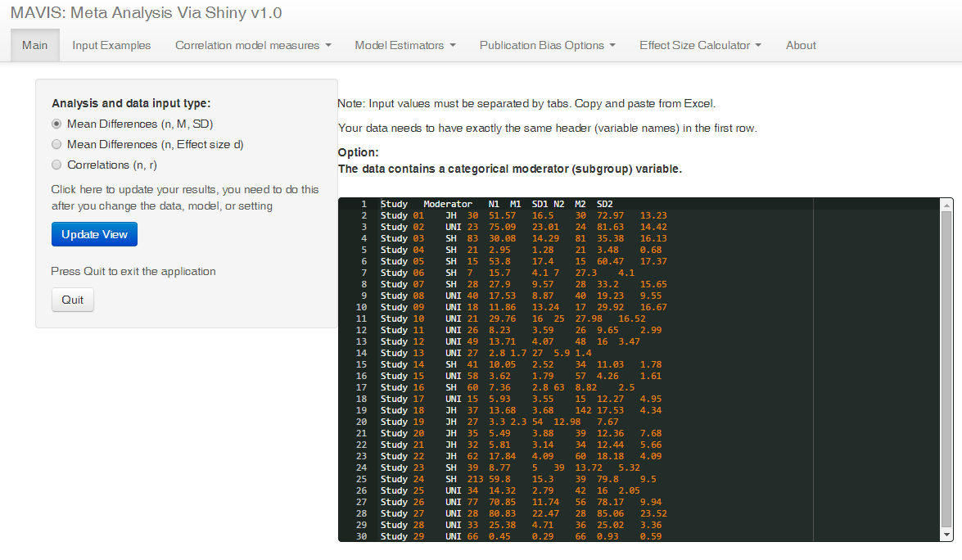Expand Model Estimators dropdown menu
This screenshot has width=962, height=560.
405,45
